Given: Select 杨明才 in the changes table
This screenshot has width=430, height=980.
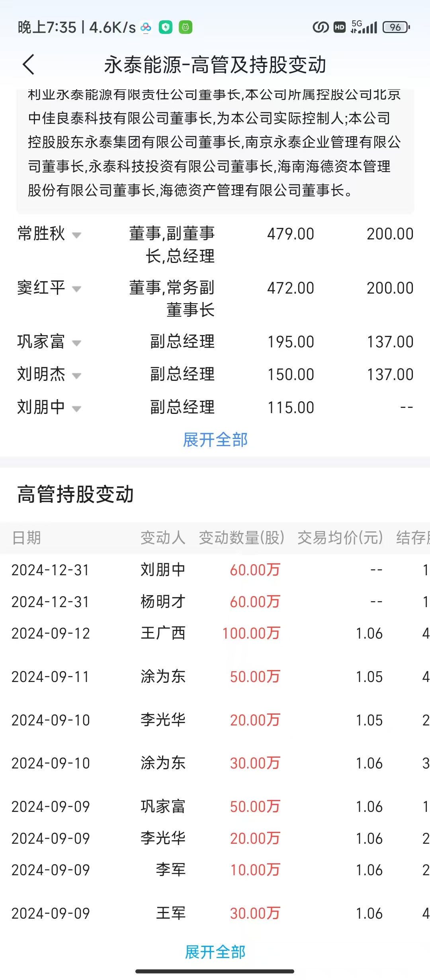Looking at the screenshot, I should click(x=163, y=602).
